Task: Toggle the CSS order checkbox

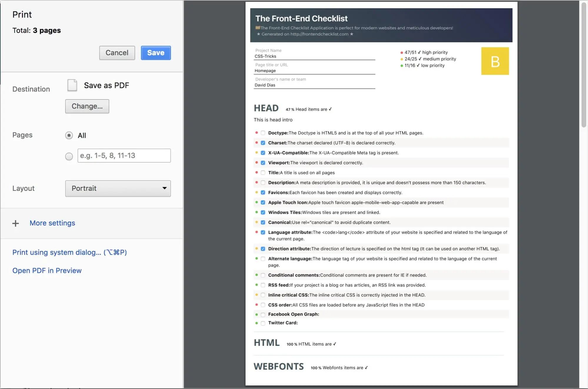Action: (x=263, y=305)
